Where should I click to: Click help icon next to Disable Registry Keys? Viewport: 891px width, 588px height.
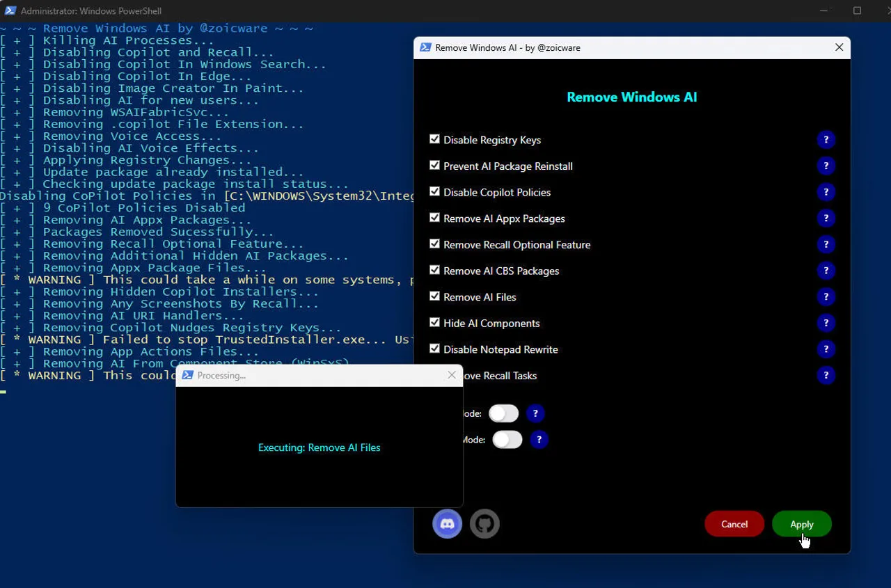(826, 139)
